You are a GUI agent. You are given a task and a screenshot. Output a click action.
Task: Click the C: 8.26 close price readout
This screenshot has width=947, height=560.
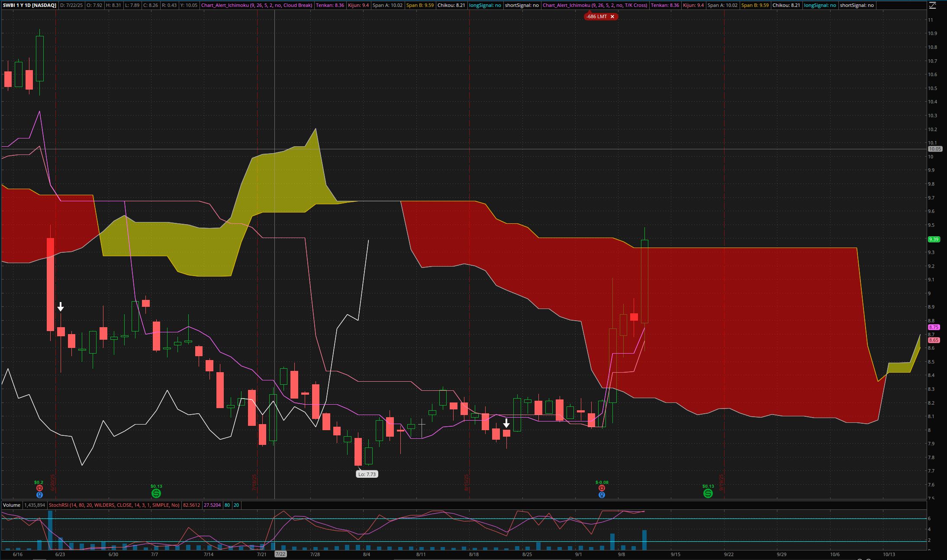[x=150, y=5]
